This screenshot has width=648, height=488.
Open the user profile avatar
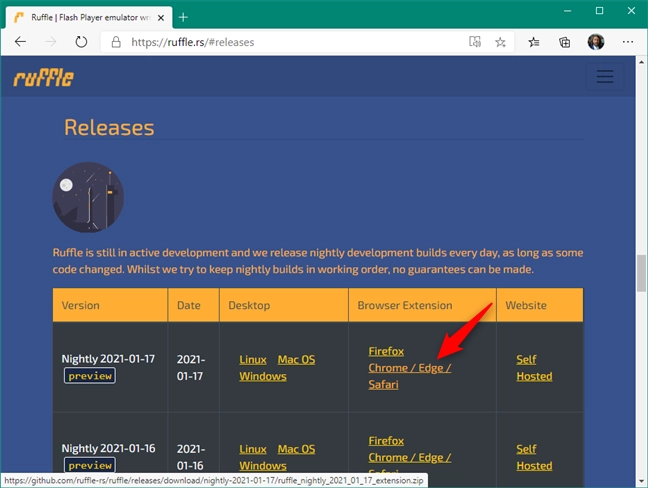point(596,42)
